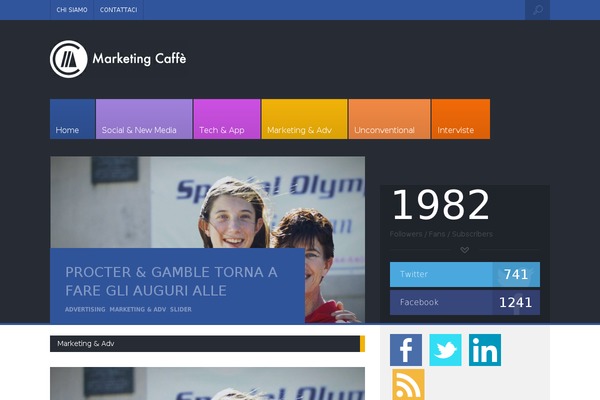The width and height of the screenshot is (600, 400).
Task: Go to the Home tab
Action: [72, 119]
